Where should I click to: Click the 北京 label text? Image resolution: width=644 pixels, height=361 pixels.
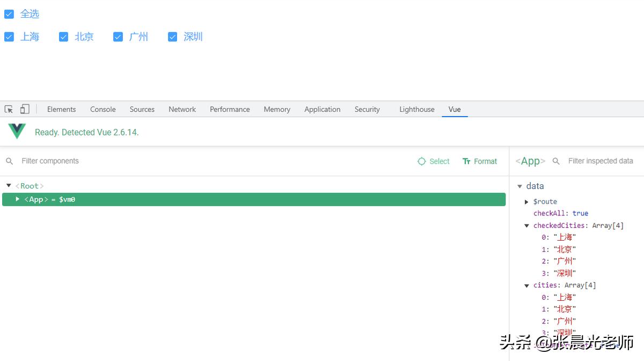[x=84, y=37]
